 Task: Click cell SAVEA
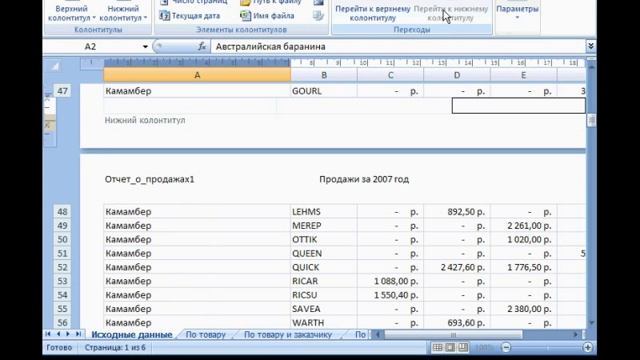click(x=324, y=309)
